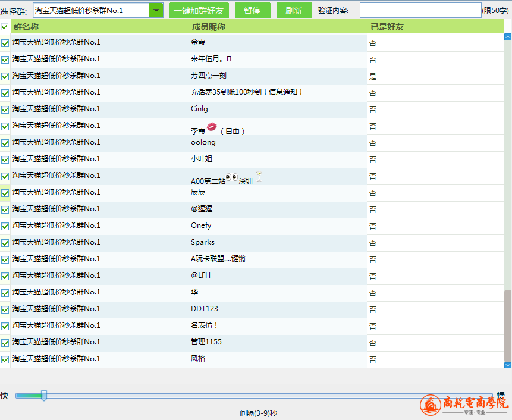Toggle the checkbox for Sparks row

[5, 243]
